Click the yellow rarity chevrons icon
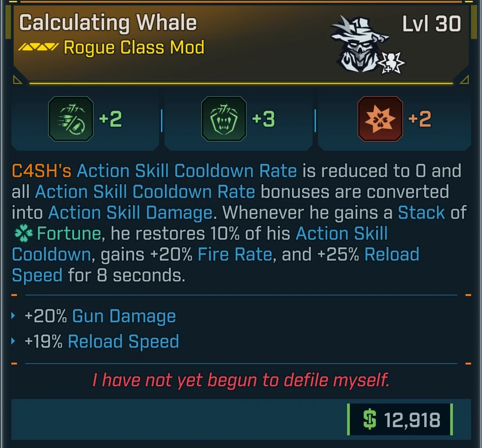This screenshot has height=448, width=482. 39,47
